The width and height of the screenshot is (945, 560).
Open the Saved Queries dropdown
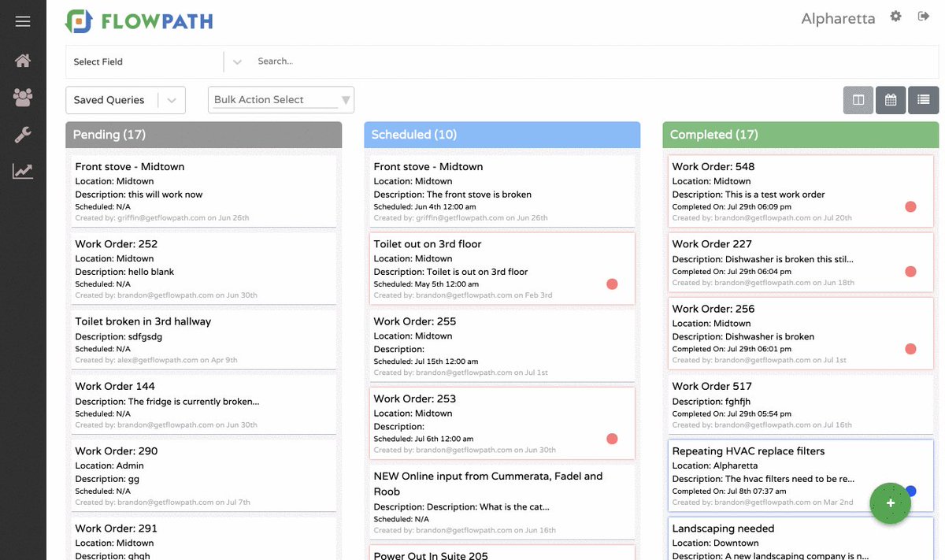[x=125, y=100]
